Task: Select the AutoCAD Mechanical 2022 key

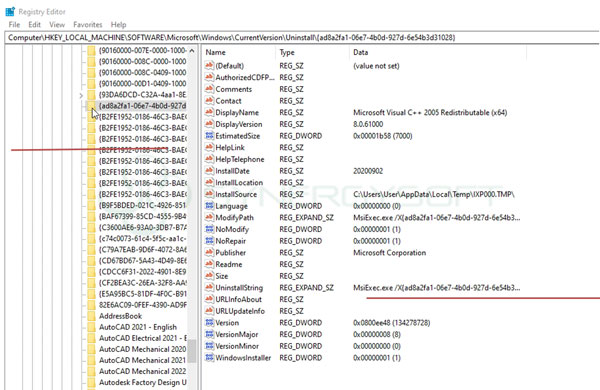Action: (x=142, y=372)
